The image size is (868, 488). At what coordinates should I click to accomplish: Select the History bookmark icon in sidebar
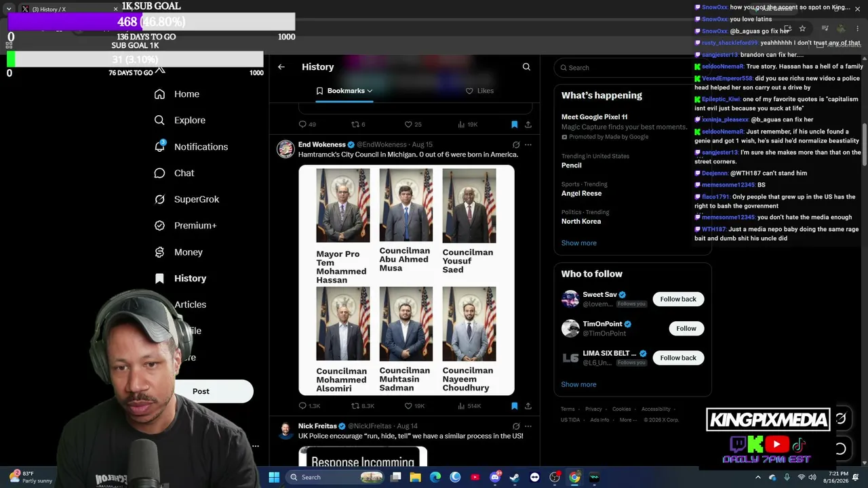(159, 279)
